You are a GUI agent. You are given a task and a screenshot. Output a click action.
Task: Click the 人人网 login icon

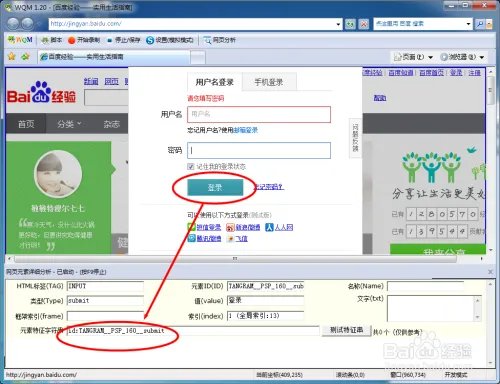coord(269,227)
